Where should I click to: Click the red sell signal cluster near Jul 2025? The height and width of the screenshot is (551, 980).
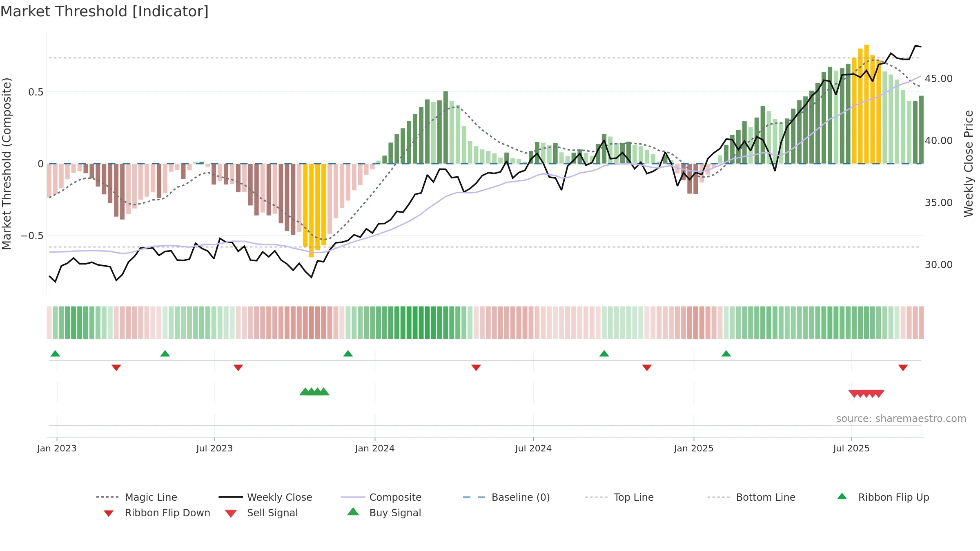click(x=866, y=393)
